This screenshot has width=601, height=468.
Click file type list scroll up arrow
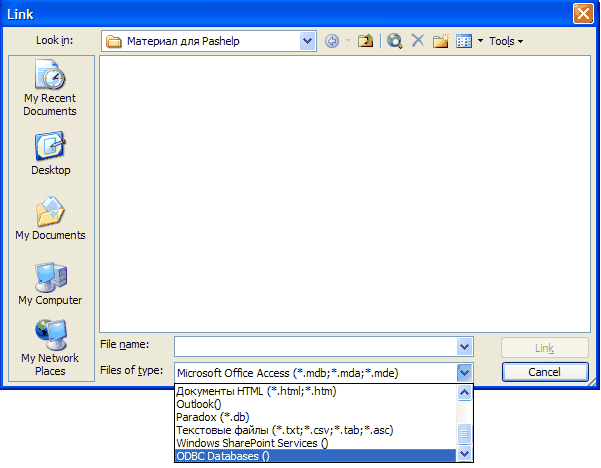click(x=465, y=392)
